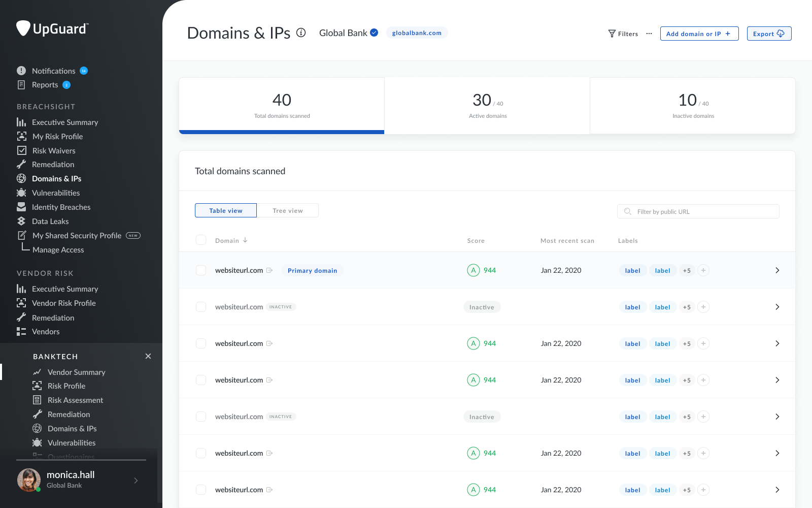
Task: Click Banktech Risk Assessment document icon
Action: click(37, 400)
